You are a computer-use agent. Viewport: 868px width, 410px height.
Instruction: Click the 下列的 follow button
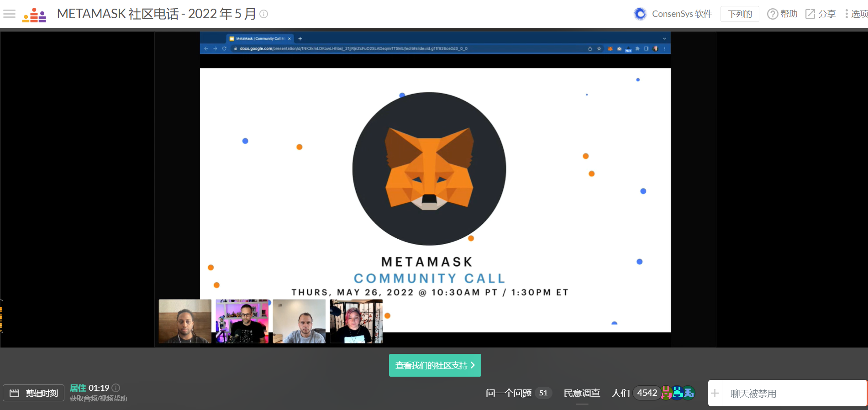click(x=740, y=14)
